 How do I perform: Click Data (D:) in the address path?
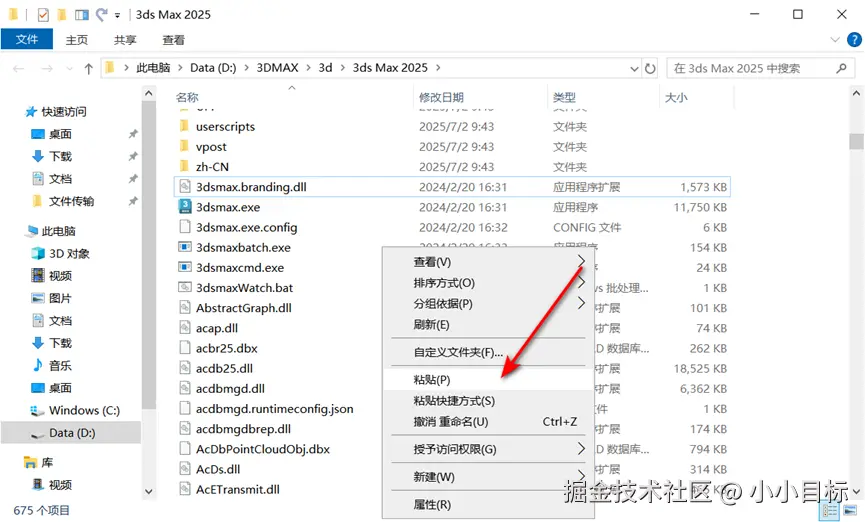coord(213,68)
